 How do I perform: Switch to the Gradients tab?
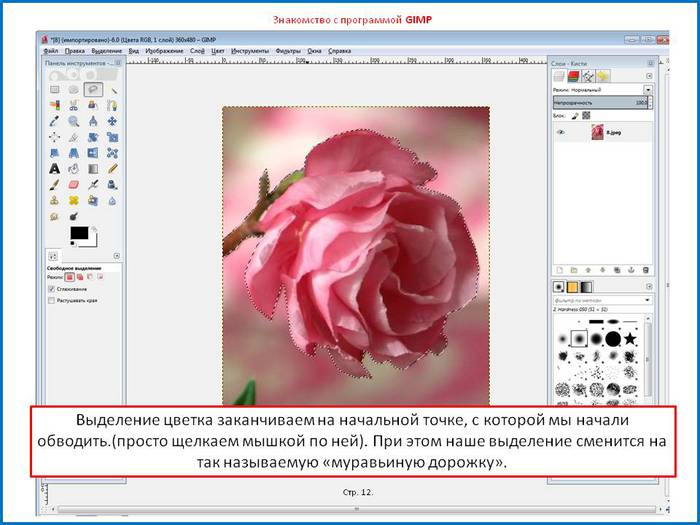(x=586, y=287)
